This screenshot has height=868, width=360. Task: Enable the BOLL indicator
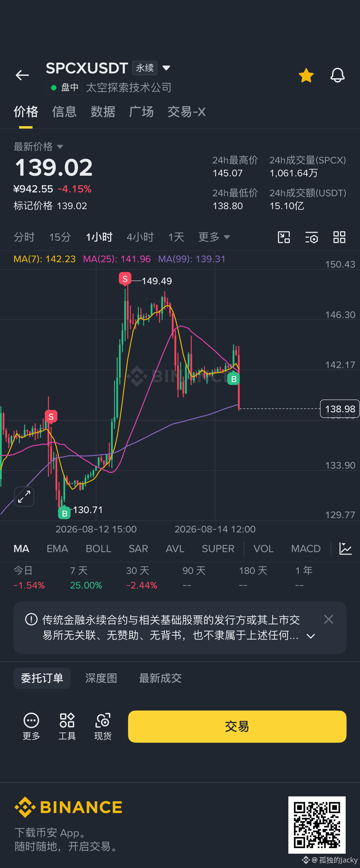(99, 549)
